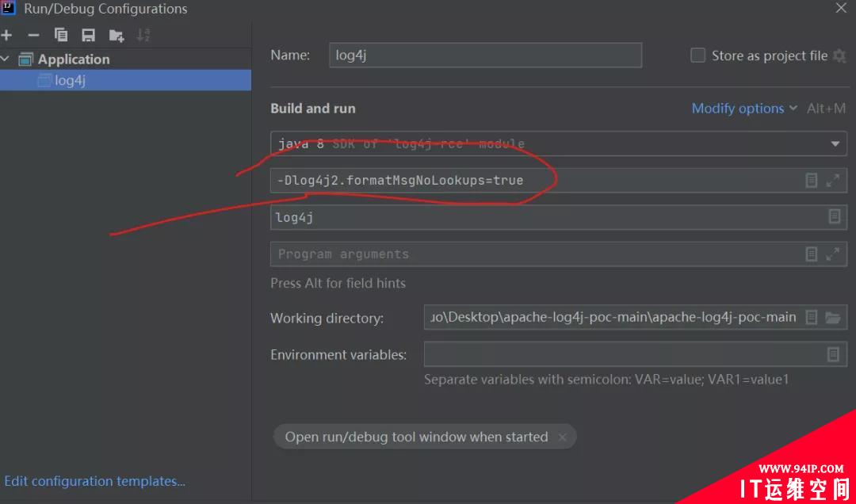Screen dimensions: 856x504
Task: Select the log4j configuration in the tree
Action: click(x=125, y=80)
